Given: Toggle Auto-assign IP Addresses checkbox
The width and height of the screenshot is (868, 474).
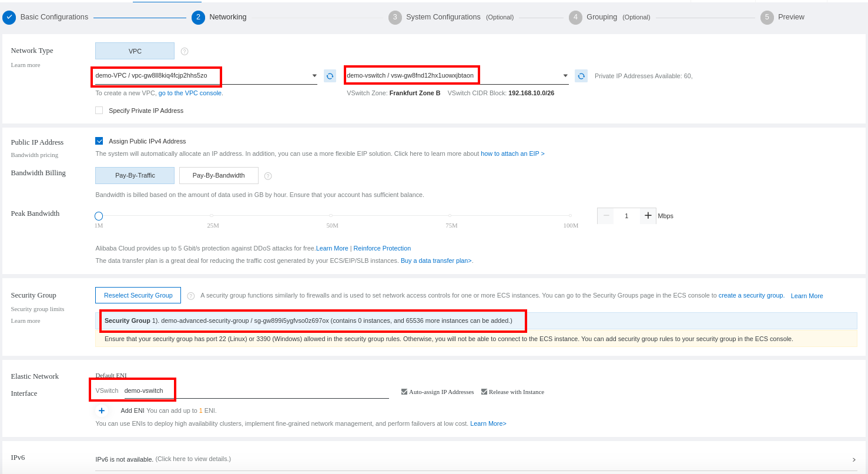Looking at the screenshot, I should click(404, 392).
